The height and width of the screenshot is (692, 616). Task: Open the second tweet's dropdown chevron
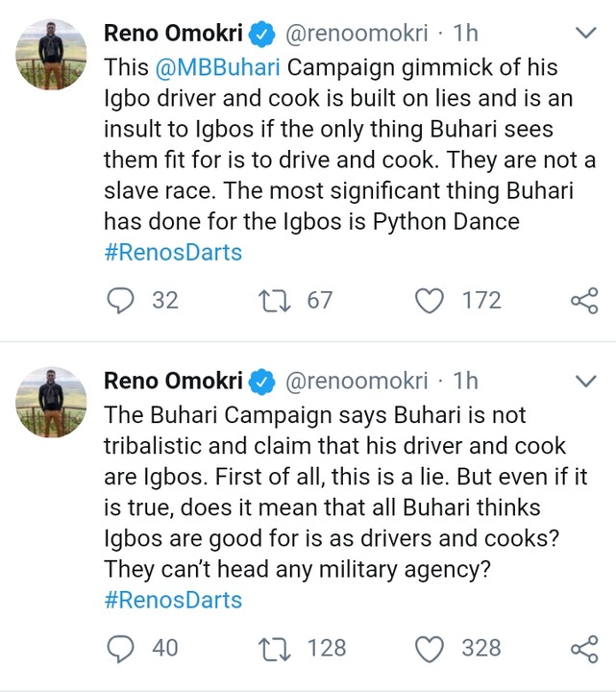[584, 383]
